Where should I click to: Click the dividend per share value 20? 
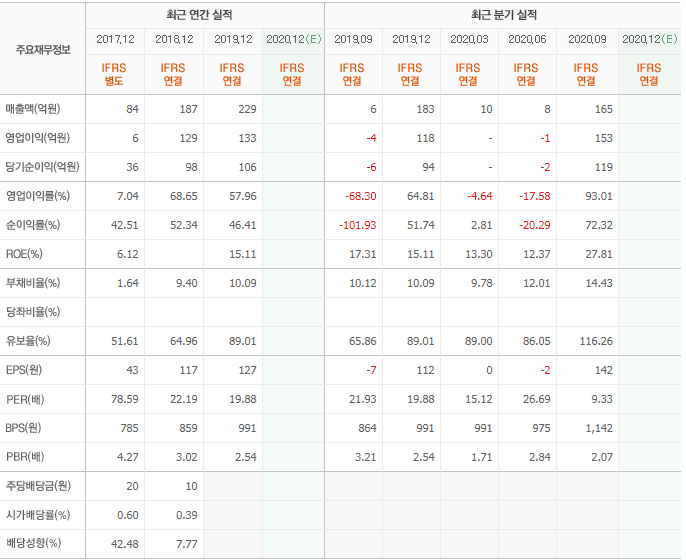coord(132,486)
